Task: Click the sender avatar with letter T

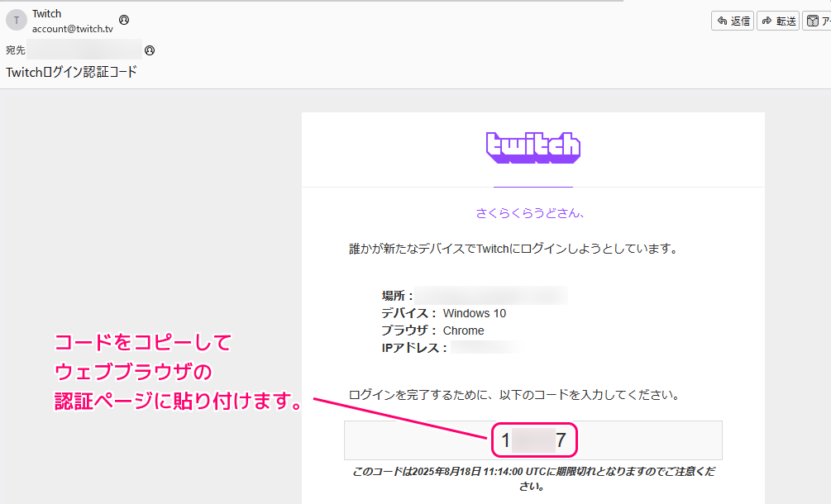Action: point(17,20)
